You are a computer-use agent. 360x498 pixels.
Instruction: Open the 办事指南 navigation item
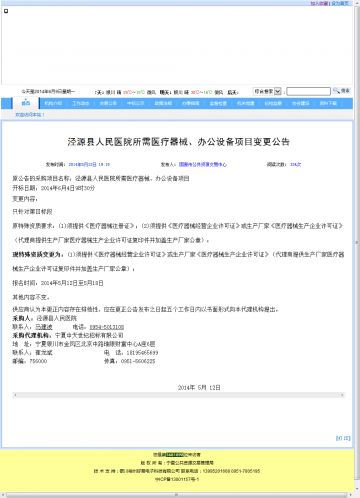191,103
